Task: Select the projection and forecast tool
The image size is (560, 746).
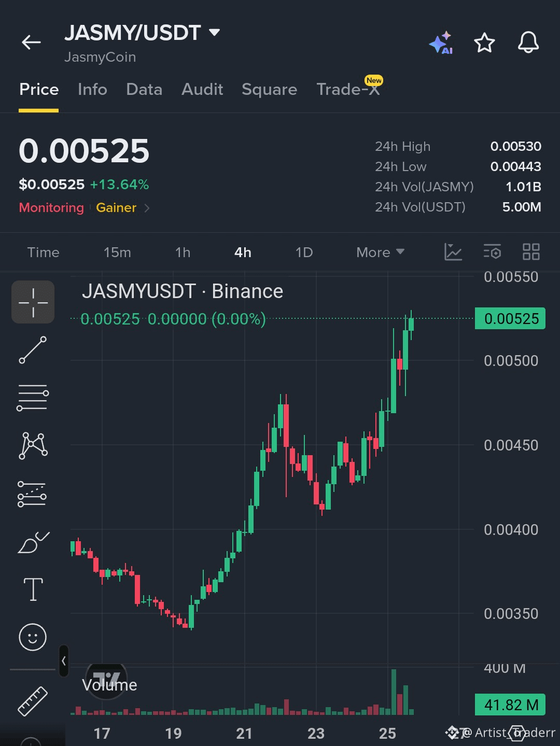Action: tap(32, 494)
